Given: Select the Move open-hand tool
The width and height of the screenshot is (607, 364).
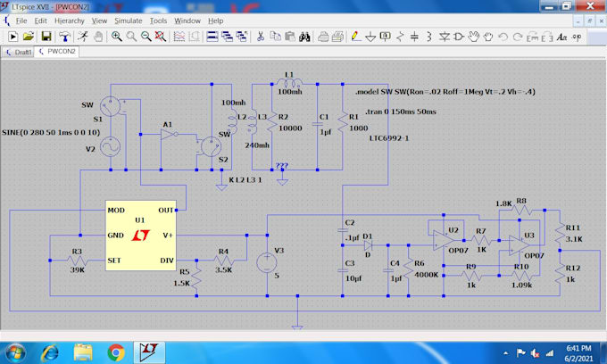Looking at the screenshot, I should pos(473,37).
